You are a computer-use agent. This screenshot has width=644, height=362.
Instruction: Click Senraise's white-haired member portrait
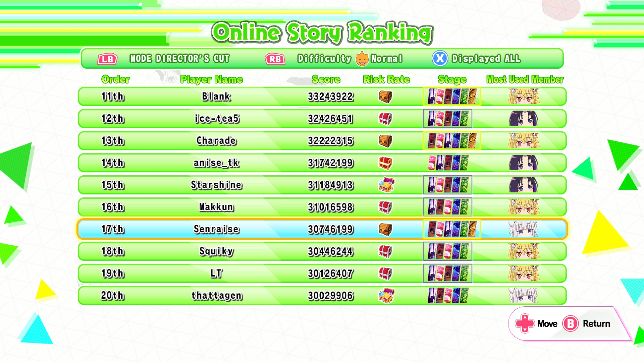click(x=523, y=229)
